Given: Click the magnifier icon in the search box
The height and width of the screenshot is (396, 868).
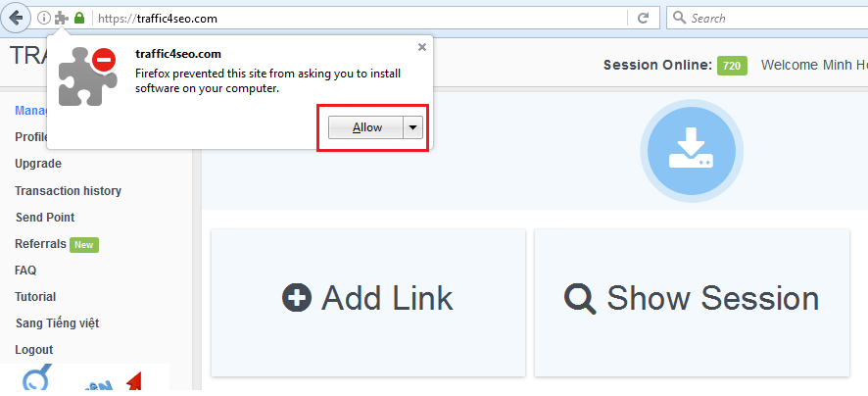Looking at the screenshot, I should (x=679, y=18).
